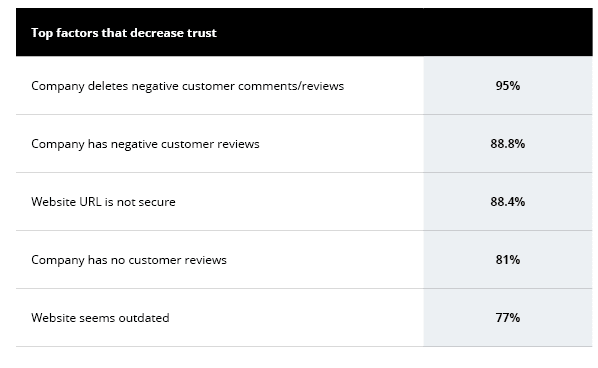Click the 77% percentage cell
This screenshot has width=598, height=368.
[x=508, y=318]
